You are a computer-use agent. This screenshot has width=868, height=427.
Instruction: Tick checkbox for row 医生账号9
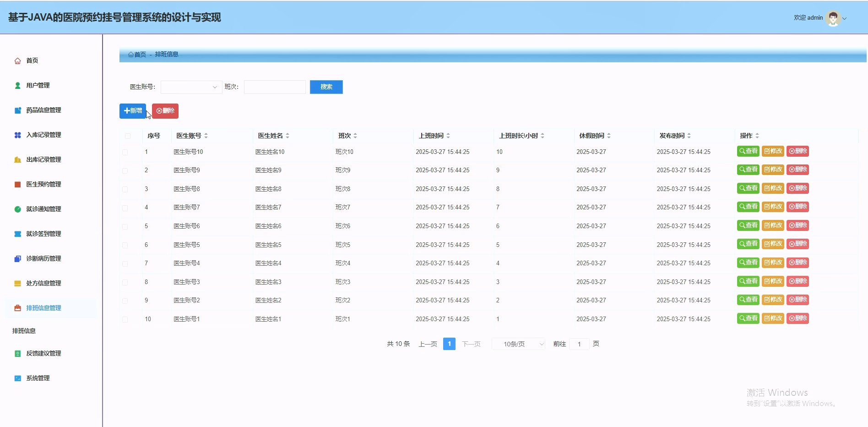[125, 170]
